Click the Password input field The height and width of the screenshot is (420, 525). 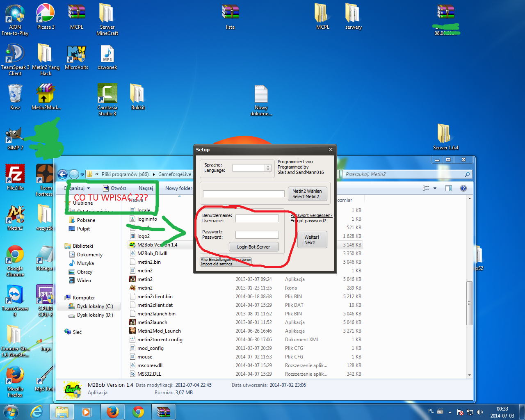[x=257, y=235]
